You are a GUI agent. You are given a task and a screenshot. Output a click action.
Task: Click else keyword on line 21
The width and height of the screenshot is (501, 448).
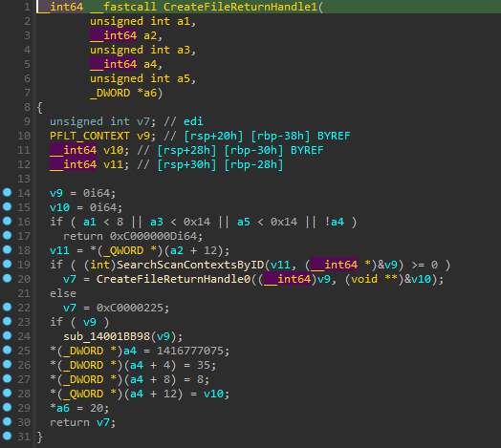coord(63,293)
